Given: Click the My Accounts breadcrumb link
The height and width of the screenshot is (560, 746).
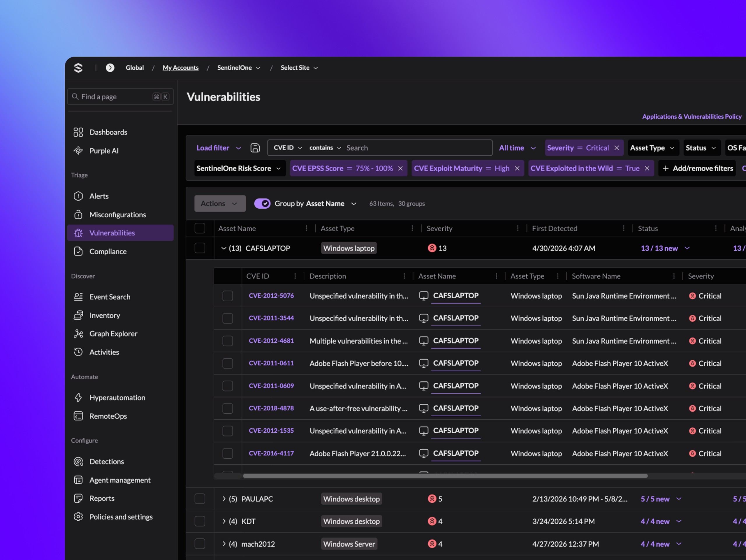Looking at the screenshot, I should point(180,68).
